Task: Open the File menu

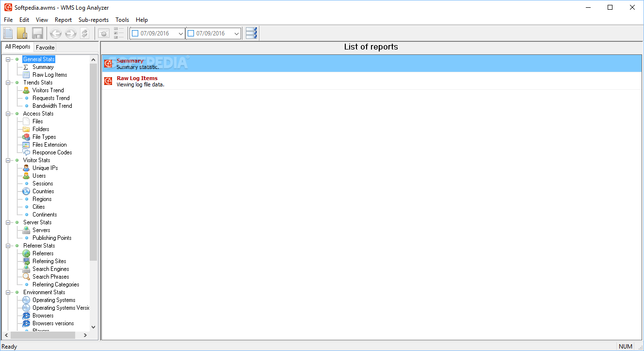Action: (8, 20)
